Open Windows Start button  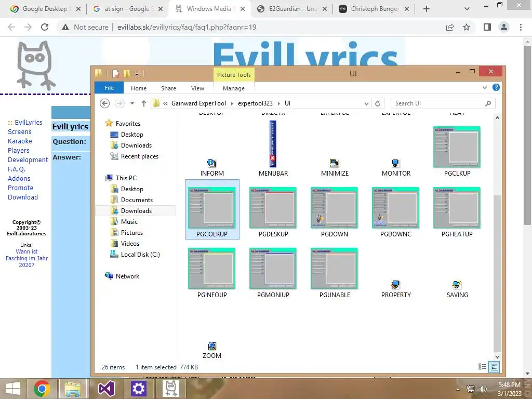coord(13,389)
